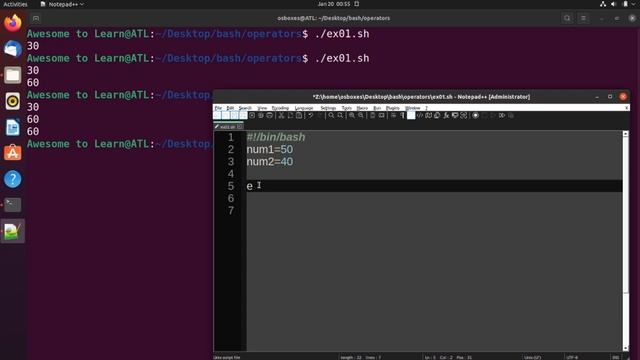Click the Folder as Workspace icon
This screenshot has width=640, height=360.
click(455, 116)
